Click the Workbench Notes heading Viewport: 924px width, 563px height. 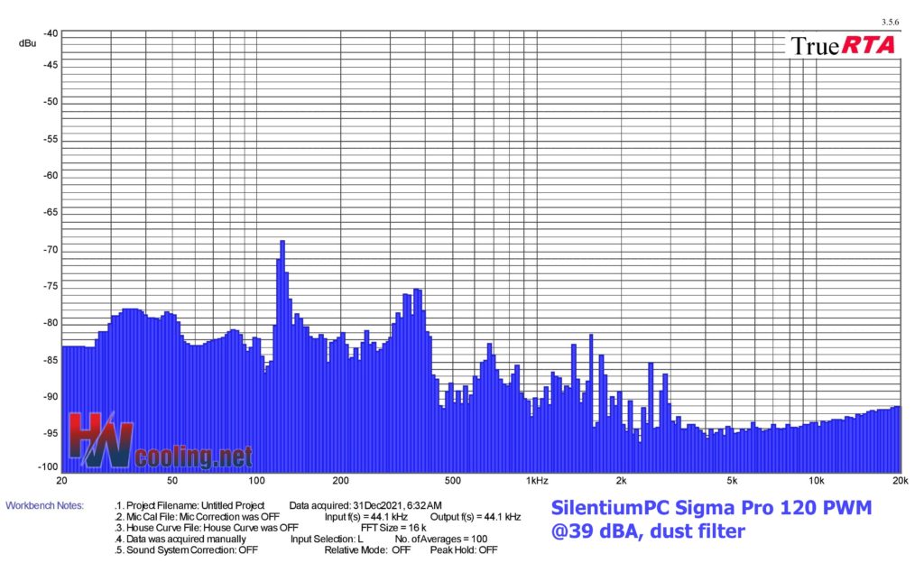point(45,505)
